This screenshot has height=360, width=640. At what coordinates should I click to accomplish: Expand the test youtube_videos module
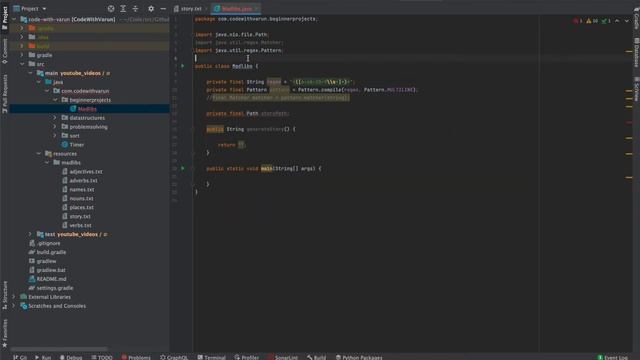tap(30, 234)
